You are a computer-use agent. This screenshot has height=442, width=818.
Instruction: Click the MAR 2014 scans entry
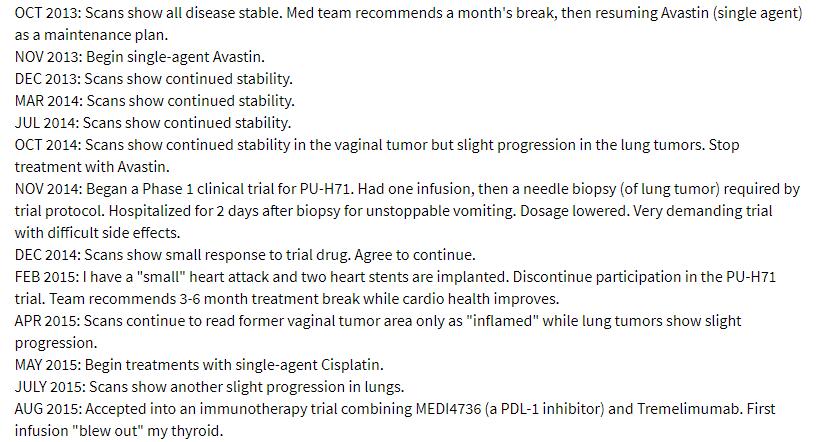pyautogui.click(x=154, y=101)
